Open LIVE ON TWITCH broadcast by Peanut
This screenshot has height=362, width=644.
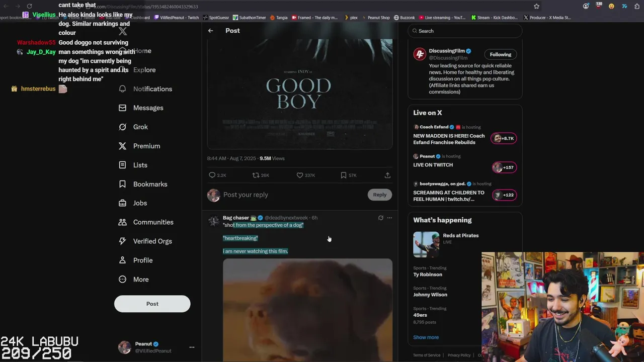433,165
